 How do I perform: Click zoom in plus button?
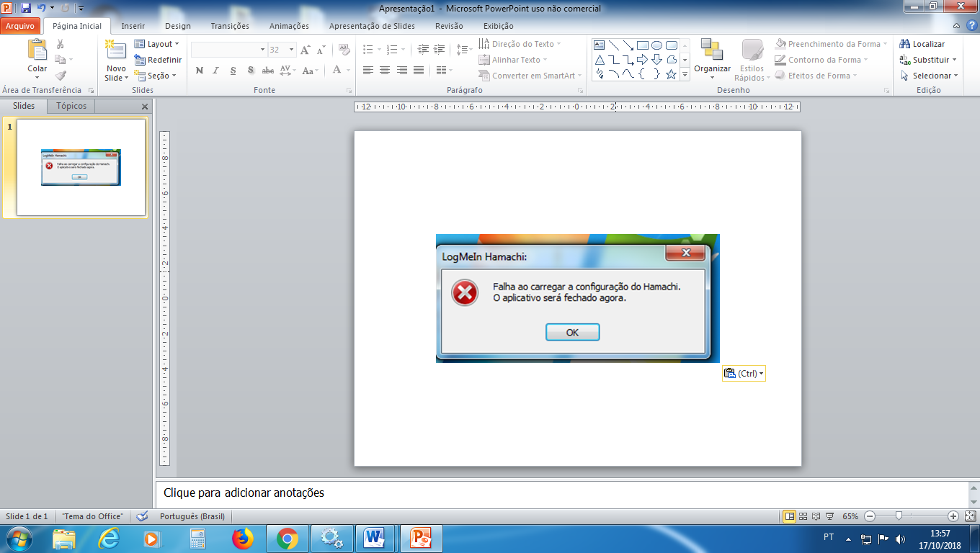pos(953,516)
